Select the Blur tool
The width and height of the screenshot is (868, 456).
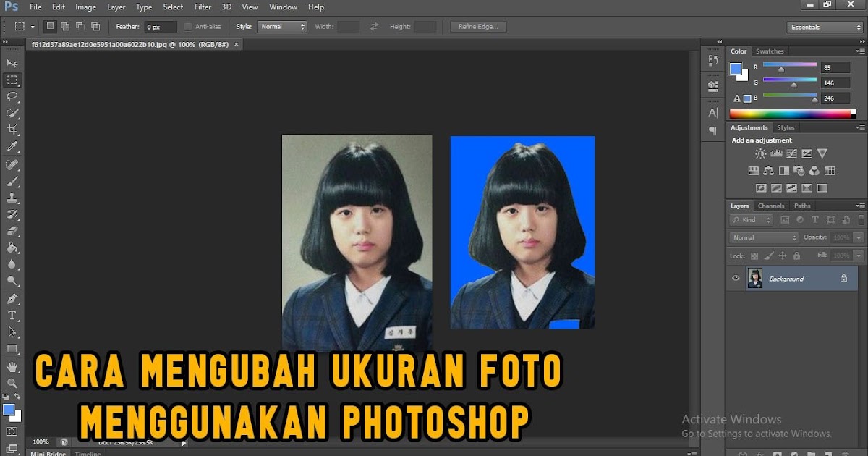12,264
